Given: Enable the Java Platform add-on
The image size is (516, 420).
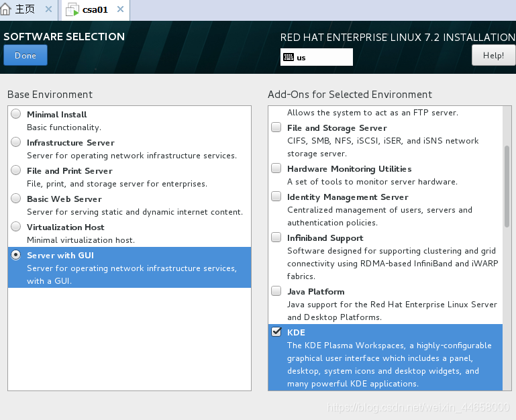Looking at the screenshot, I should (x=276, y=291).
